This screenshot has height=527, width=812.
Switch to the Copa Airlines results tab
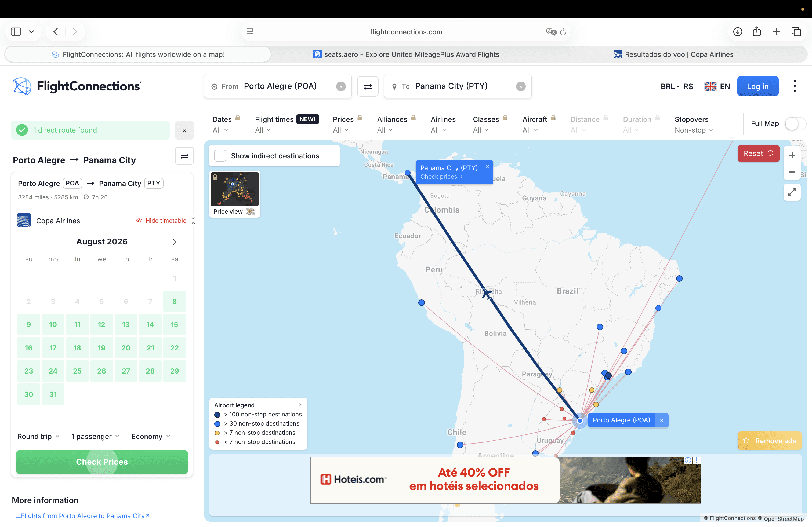pos(673,54)
